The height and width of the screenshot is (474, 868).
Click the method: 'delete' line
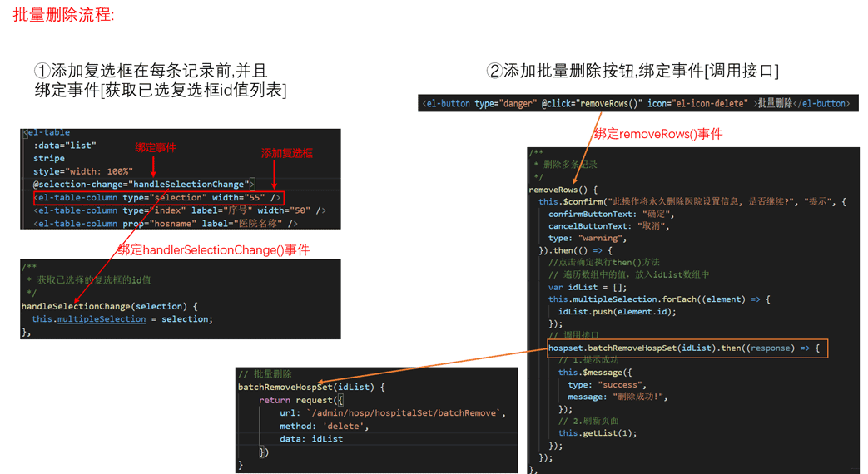click(x=324, y=426)
